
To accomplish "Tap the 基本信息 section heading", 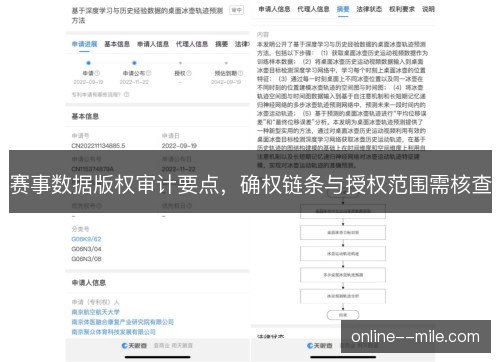I will click(85, 116).
